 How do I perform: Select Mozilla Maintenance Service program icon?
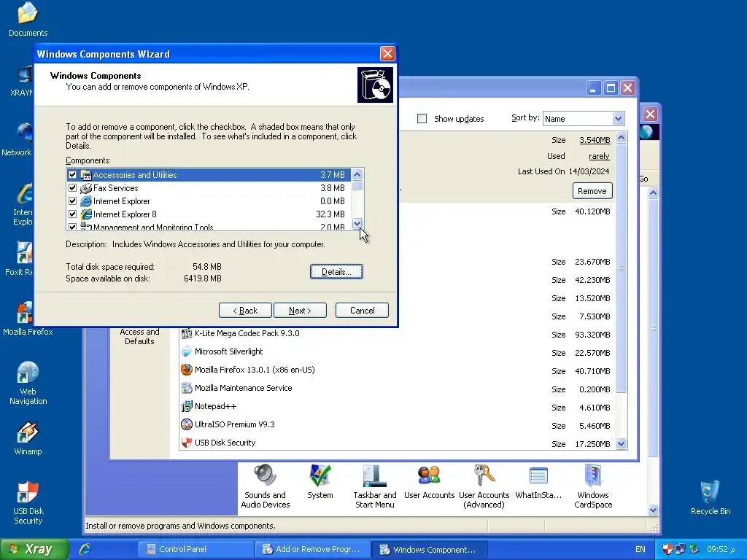(x=187, y=388)
